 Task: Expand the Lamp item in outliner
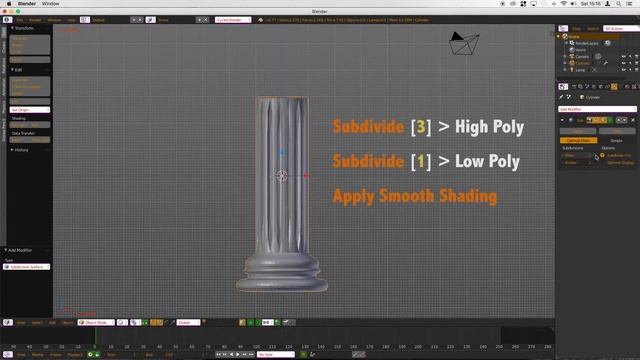pos(565,70)
